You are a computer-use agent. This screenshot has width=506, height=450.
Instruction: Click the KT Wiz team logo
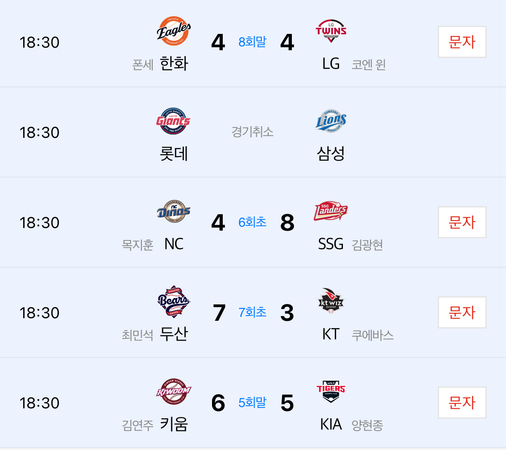[331, 301]
